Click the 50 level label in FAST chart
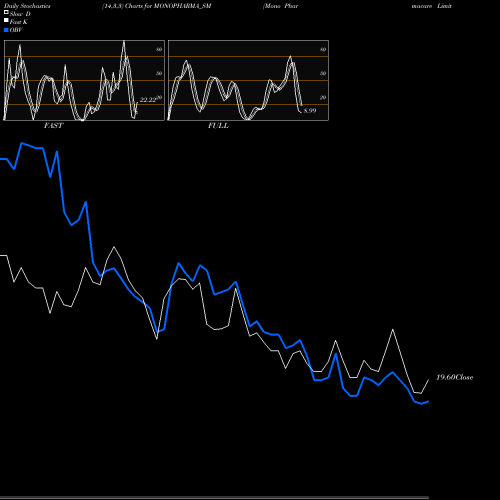The height and width of the screenshot is (500, 500). (159, 73)
